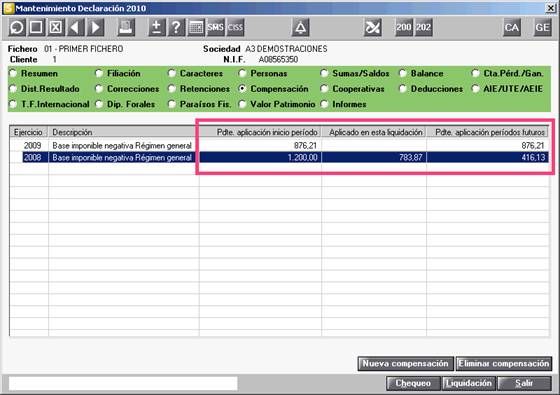Click the window title bar app icon
The height and width of the screenshot is (395, 560).
click(x=8, y=8)
